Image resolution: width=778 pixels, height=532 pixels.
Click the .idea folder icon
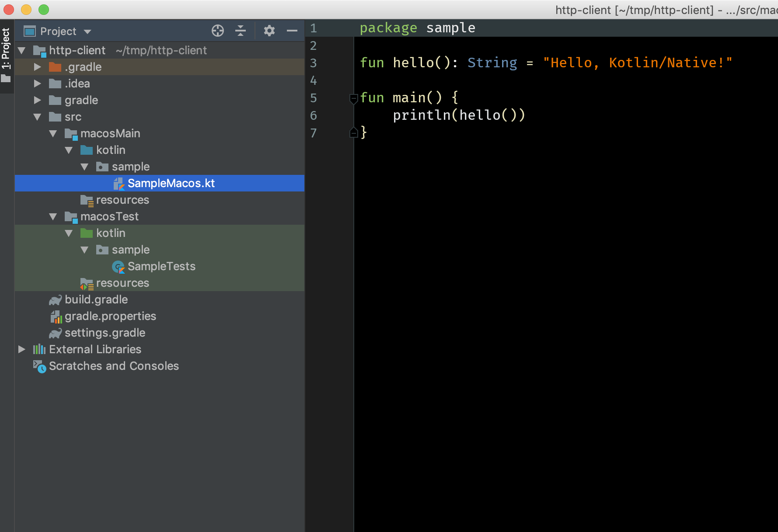click(55, 83)
